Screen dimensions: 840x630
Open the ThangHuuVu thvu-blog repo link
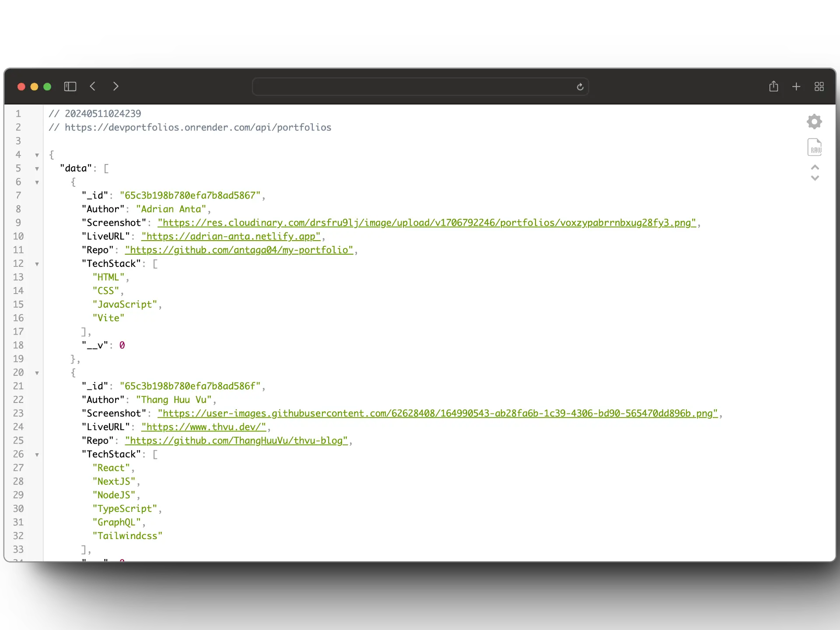tap(237, 441)
